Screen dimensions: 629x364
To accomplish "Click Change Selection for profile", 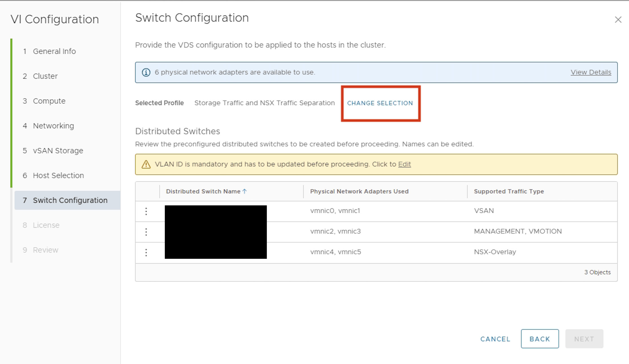I will point(380,103).
